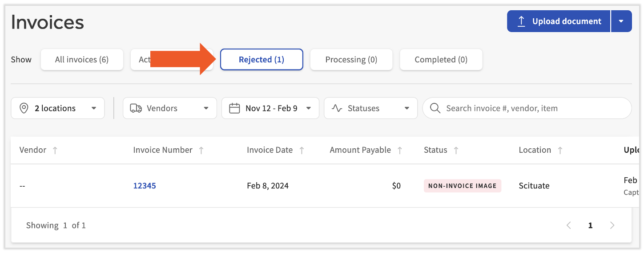Go to next page chevron
The width and height of the screenshot is (644, 253).
[x=612, y=225]
